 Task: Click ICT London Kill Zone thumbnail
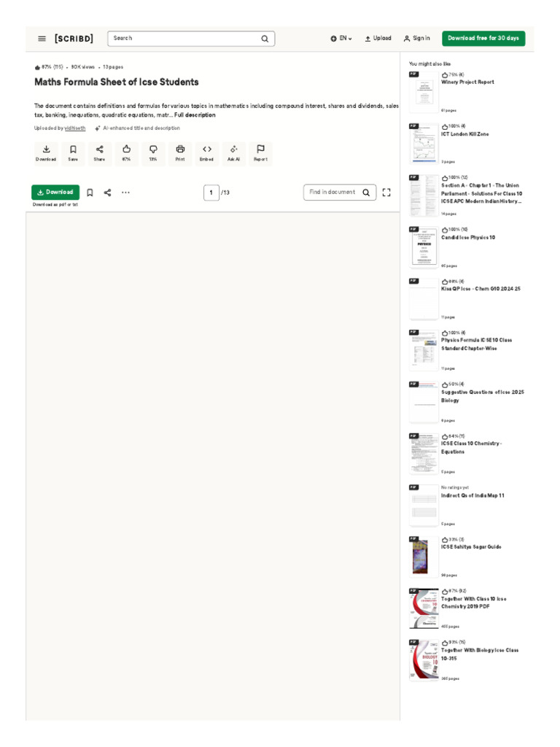point(424,144)
